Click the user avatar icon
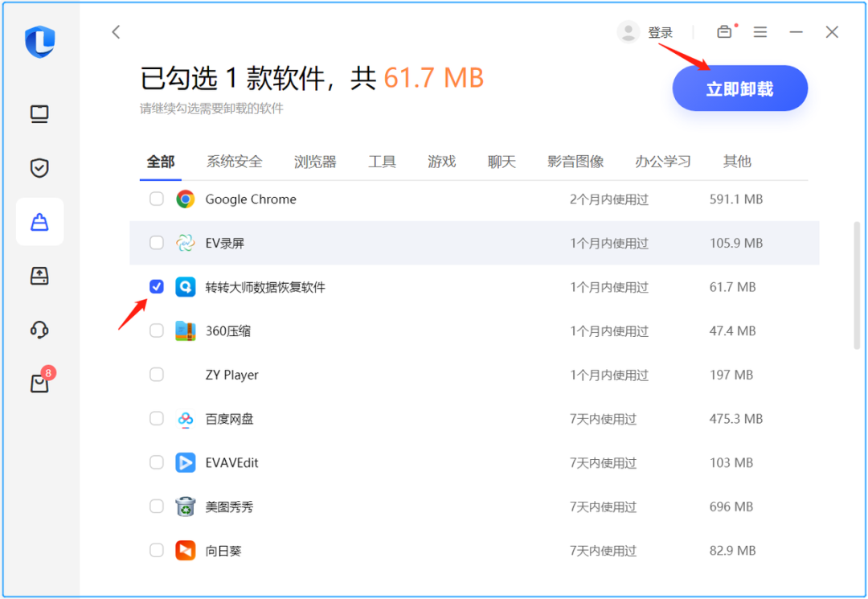The width and height of the screenshot is (868, 599). [628, 32]
